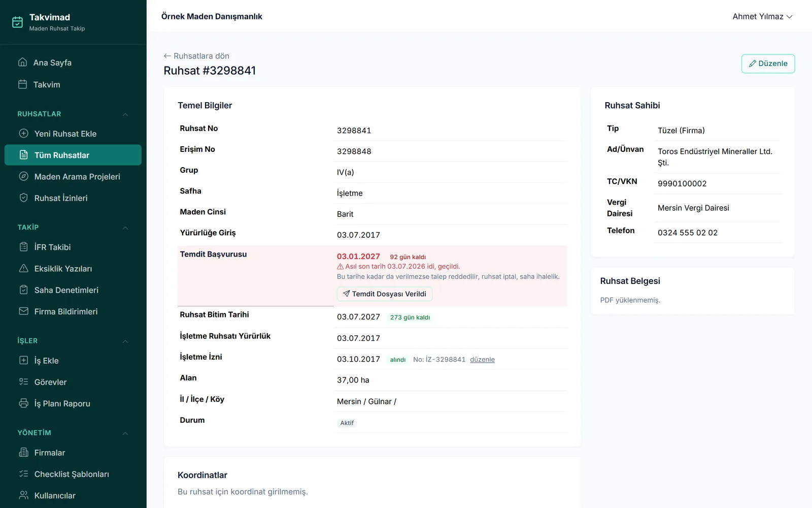Click the Firmalar building icon

pyautogui.click(x=23, y=452)
